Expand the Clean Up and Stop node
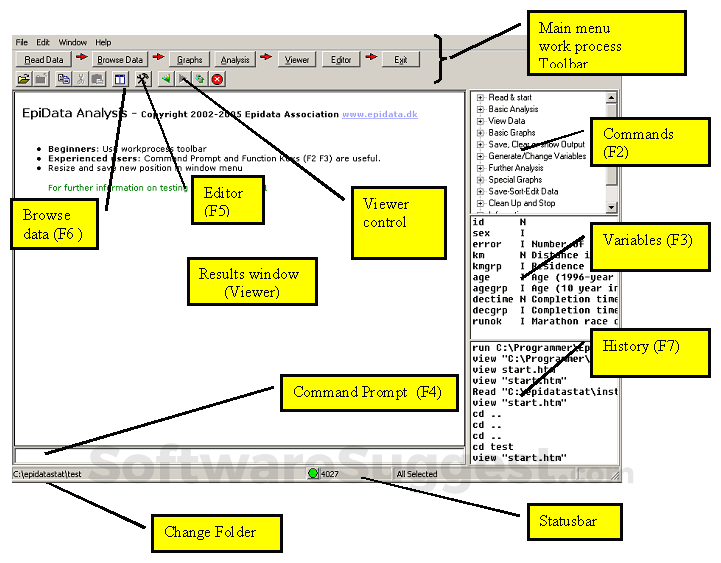 pos(480,203)
